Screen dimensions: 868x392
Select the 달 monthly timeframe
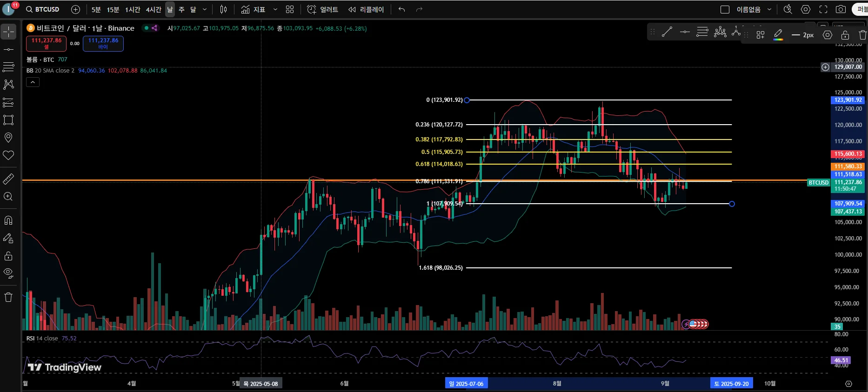[193, 9]
